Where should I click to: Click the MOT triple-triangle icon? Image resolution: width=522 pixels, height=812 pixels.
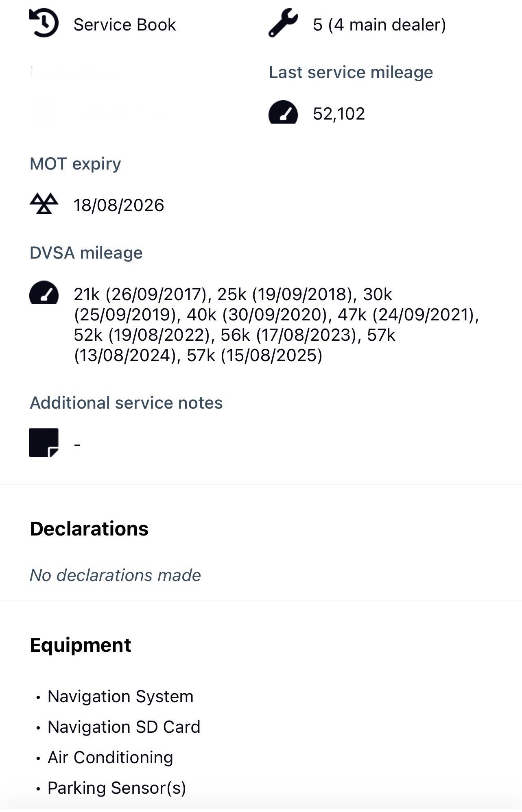pyautogui.click(x=44, y=204)
